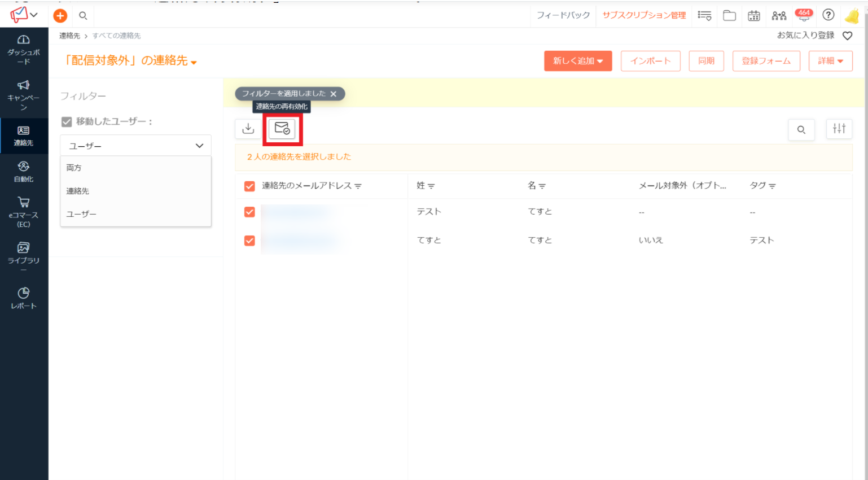Click the contact reactivation envelope icon
Viewport: 868px width, 480px height.
pyautogui.click(x=282, y=129)
